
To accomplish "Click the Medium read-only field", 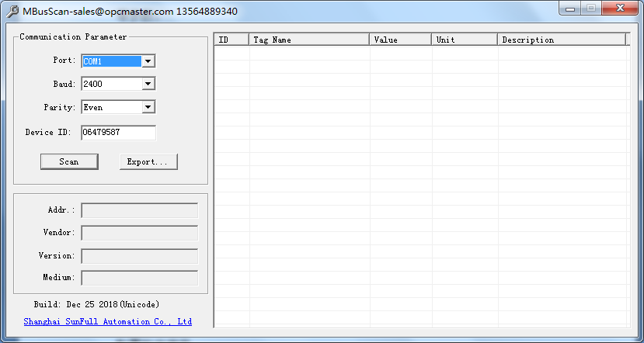I will pyautogui.click(x=140, y=278).
